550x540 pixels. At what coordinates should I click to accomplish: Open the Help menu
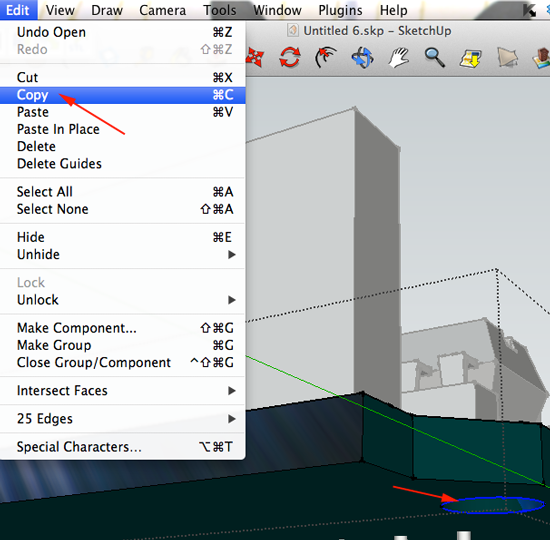click(394, 10)
